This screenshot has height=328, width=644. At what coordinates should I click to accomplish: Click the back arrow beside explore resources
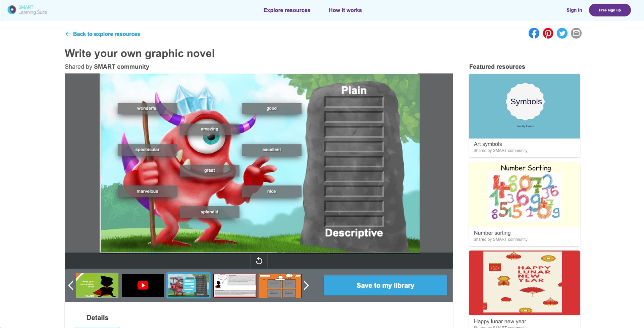(68, 34)
